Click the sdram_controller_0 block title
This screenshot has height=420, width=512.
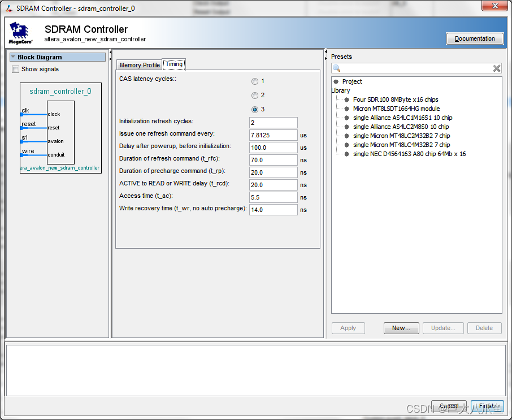pos(60,92)
